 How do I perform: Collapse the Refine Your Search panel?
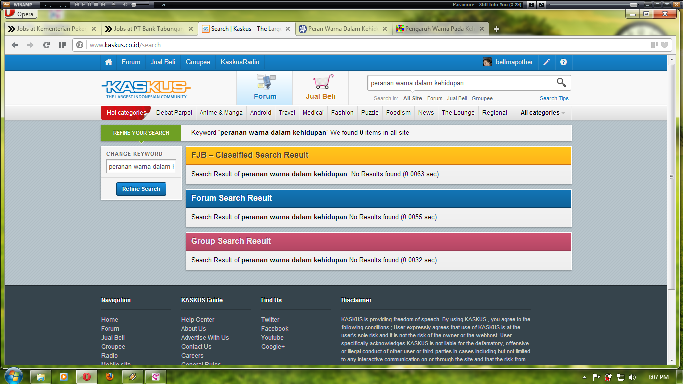141,133
